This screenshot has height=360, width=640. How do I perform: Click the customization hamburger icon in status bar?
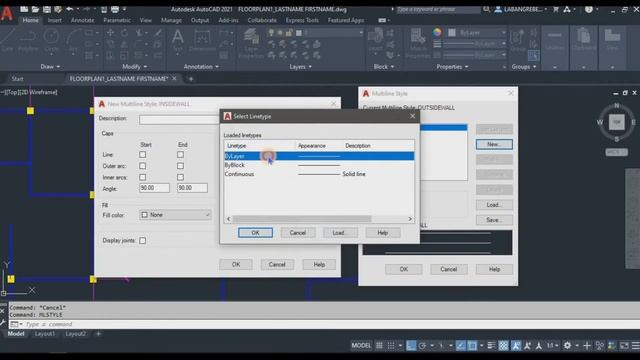(636, 346)
